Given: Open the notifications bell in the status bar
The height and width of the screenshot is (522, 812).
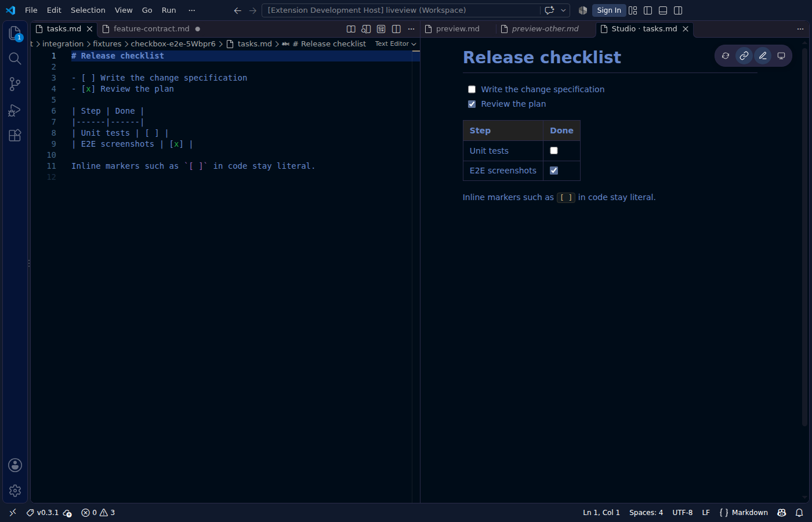Looking at the screenshot, I should point(799,513).
